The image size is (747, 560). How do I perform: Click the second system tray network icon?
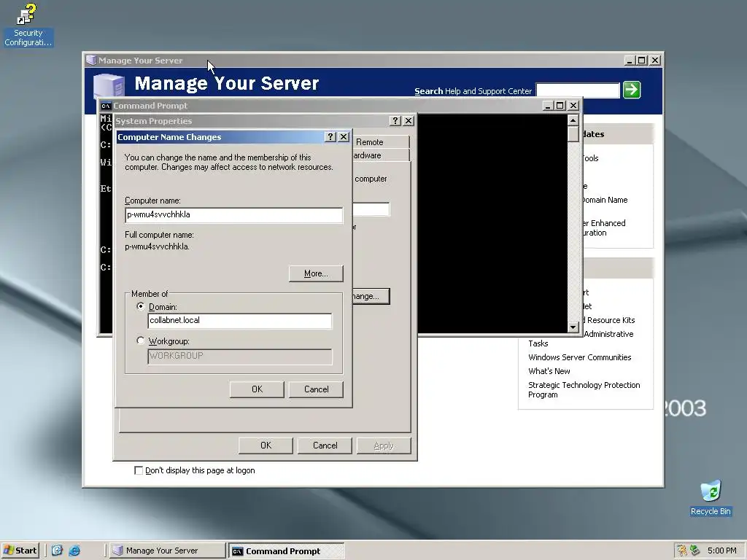[x=695, y=551]
